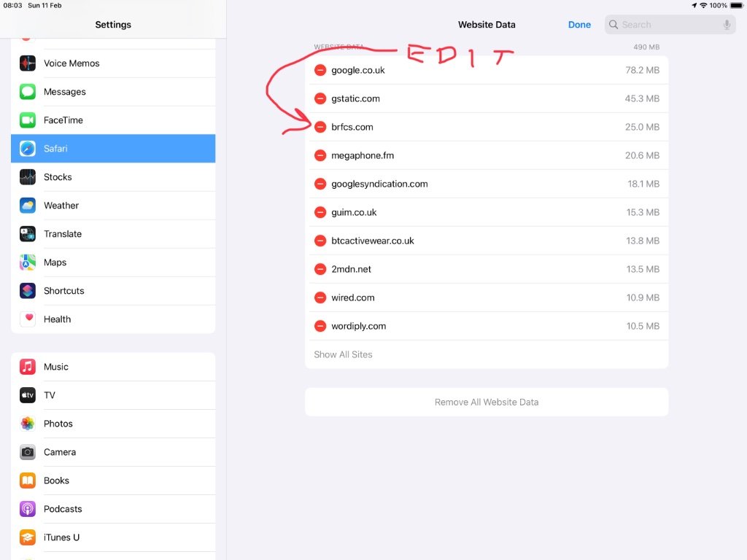Open the Music settings row
Screen dimensions: 747x560
[113, 367]
